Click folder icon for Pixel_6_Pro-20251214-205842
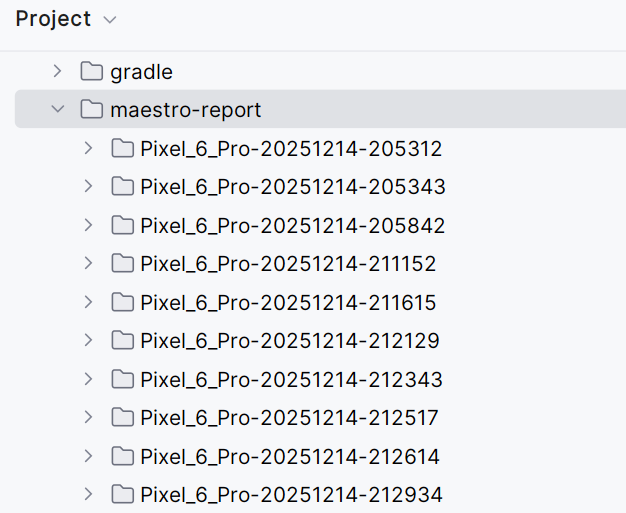 click(122, 225)
